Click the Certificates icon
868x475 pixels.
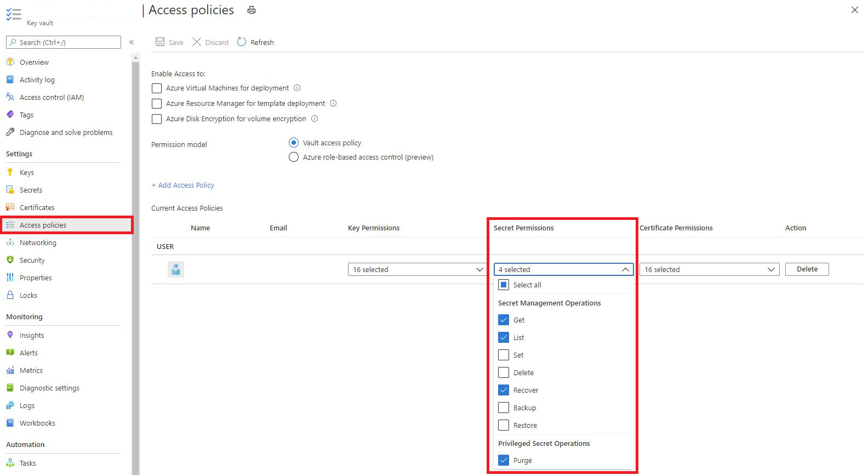(x=10, y=207)
